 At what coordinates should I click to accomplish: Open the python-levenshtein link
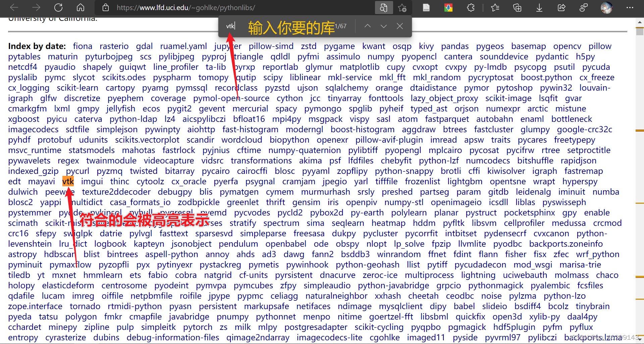[x=308, y=239]
